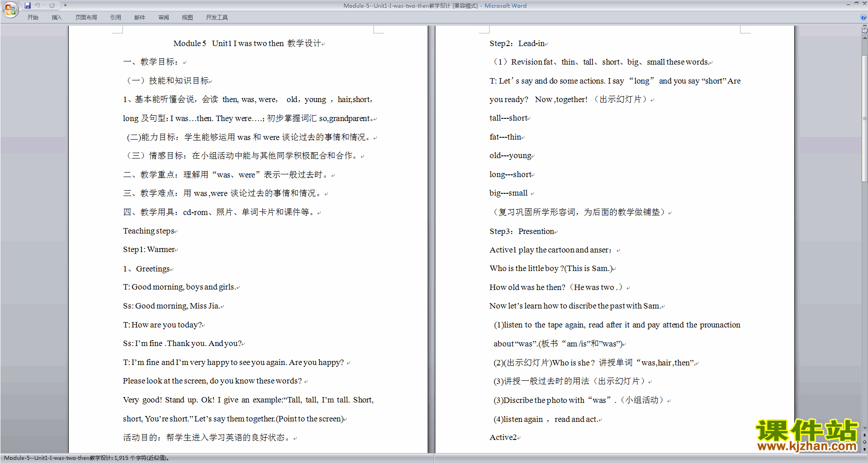Expand the Customize Quick Access Toolbar arrow
The width and height of the screenshot is (868, 463).
coord(65,5)
